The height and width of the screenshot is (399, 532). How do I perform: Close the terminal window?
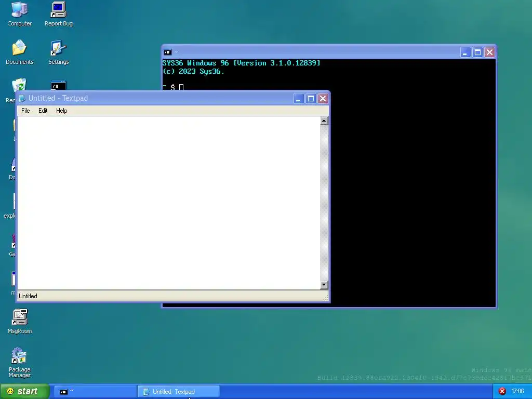click(489, 52)
